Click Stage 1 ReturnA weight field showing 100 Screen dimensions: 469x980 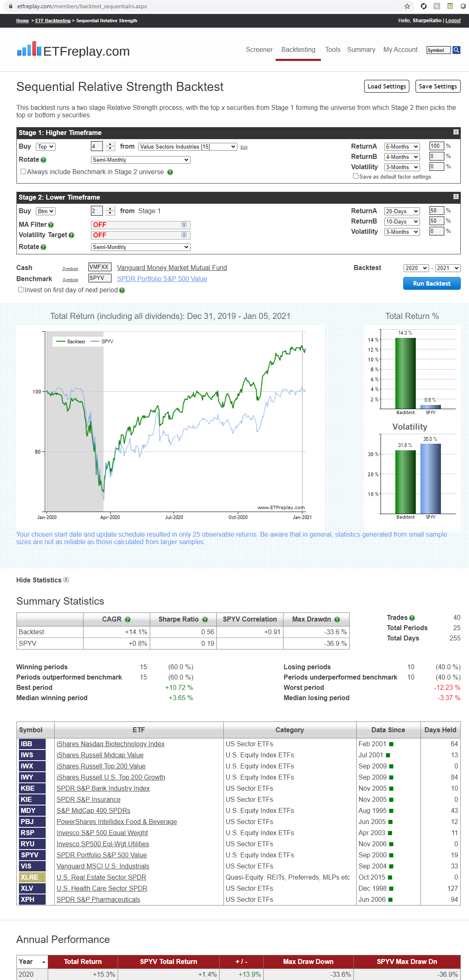coord(436,146)
